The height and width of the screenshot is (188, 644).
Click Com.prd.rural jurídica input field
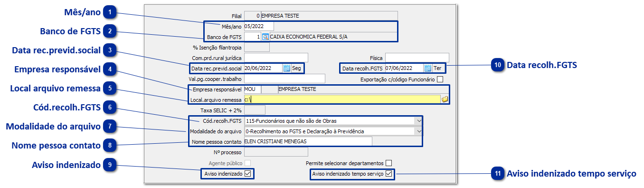276,58
